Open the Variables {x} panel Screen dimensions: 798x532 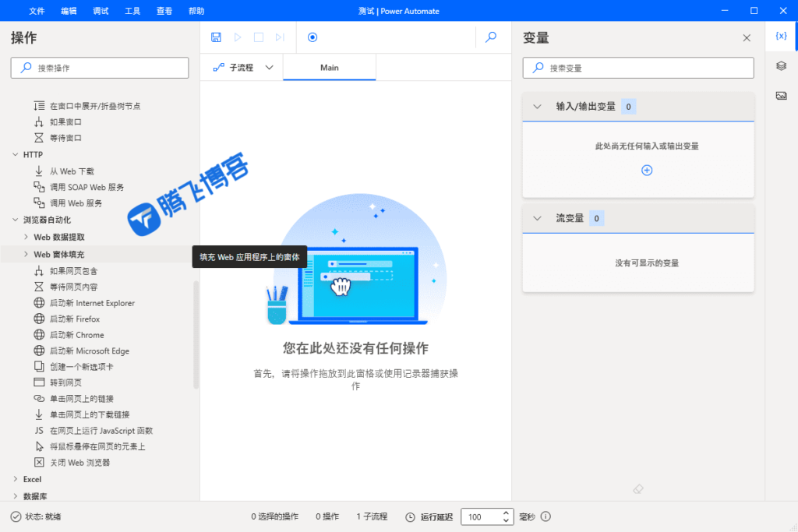coord(782,36)
